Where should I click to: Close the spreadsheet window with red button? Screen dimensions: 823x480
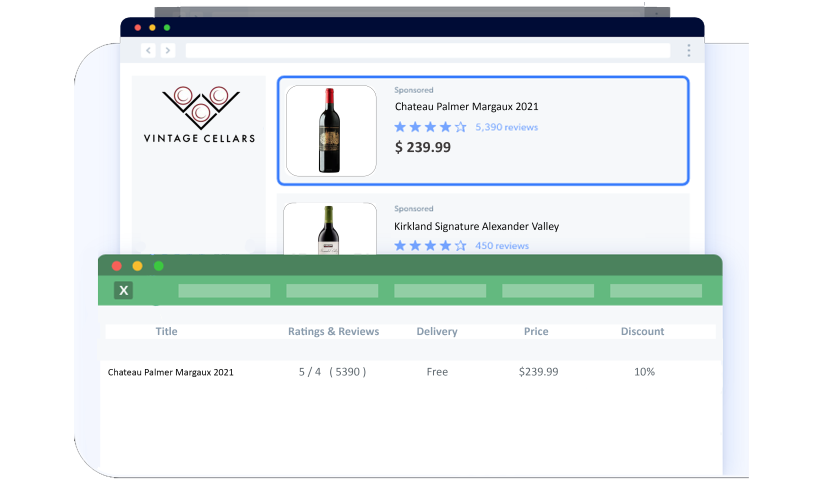[117, 266]
